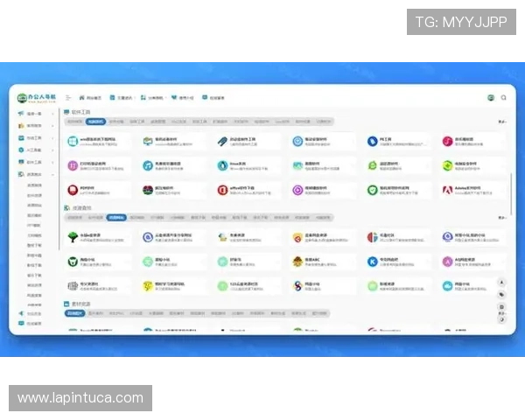Click the pink music player icon
Screen dimensions: 525x420
(x=447, y=142)
